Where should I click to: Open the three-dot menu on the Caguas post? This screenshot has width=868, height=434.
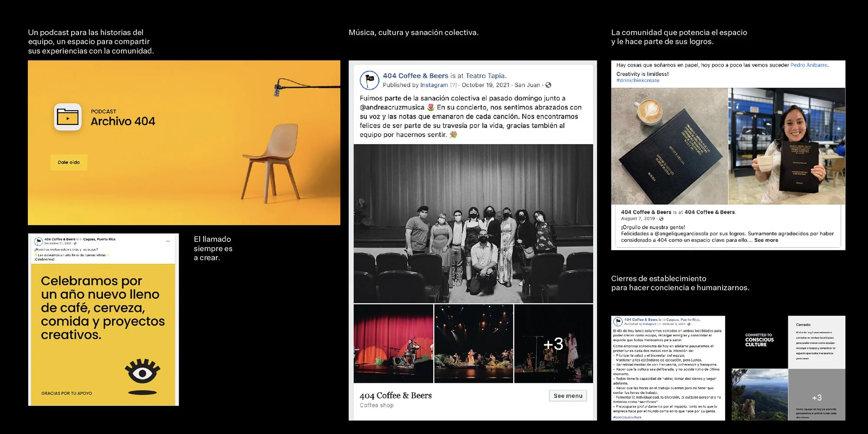[x=168, y=241]
